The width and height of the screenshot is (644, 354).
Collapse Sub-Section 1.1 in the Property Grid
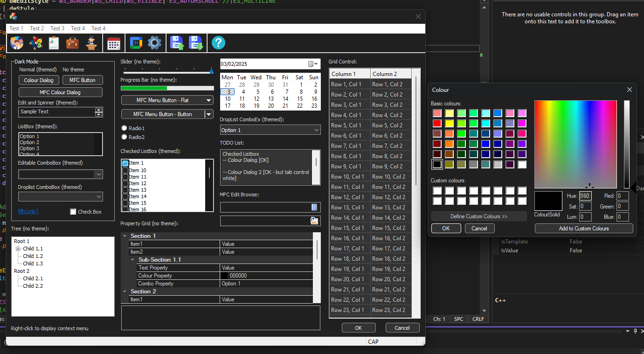[132, 259]
